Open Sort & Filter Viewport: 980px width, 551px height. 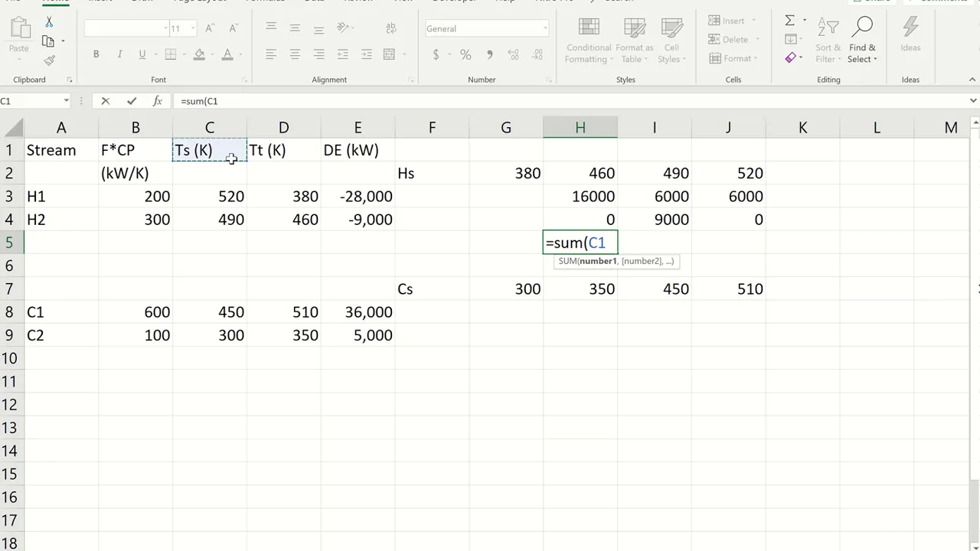click(828, 40)
